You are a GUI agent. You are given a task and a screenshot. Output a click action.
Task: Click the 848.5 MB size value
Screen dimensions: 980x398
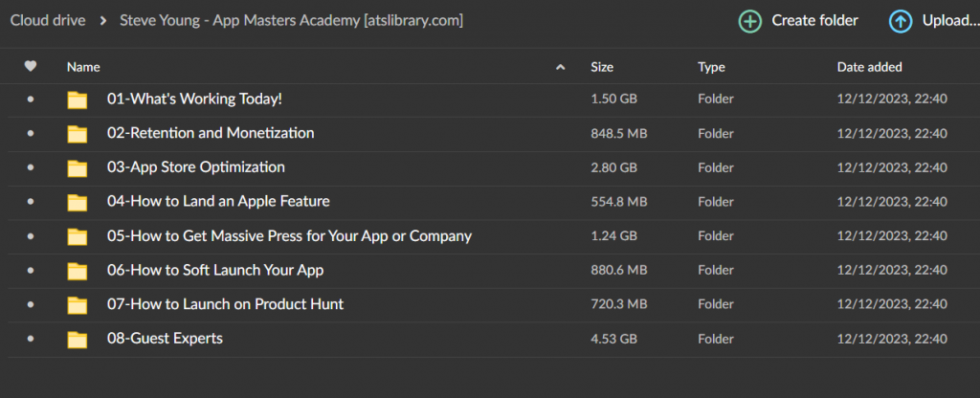click(621, 134)
